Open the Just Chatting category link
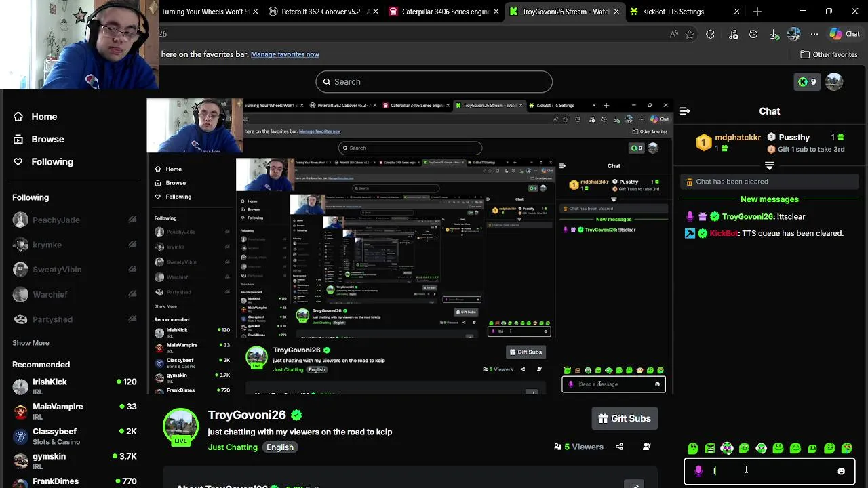The image size is (868, 488). pyautogui.click(x=233, y=447)
